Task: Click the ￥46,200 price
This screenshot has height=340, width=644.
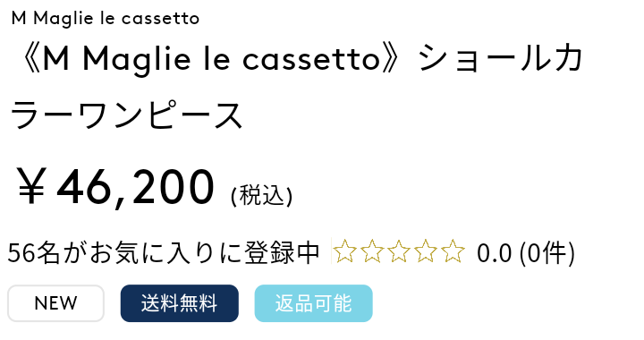Action: click(114, 187)
